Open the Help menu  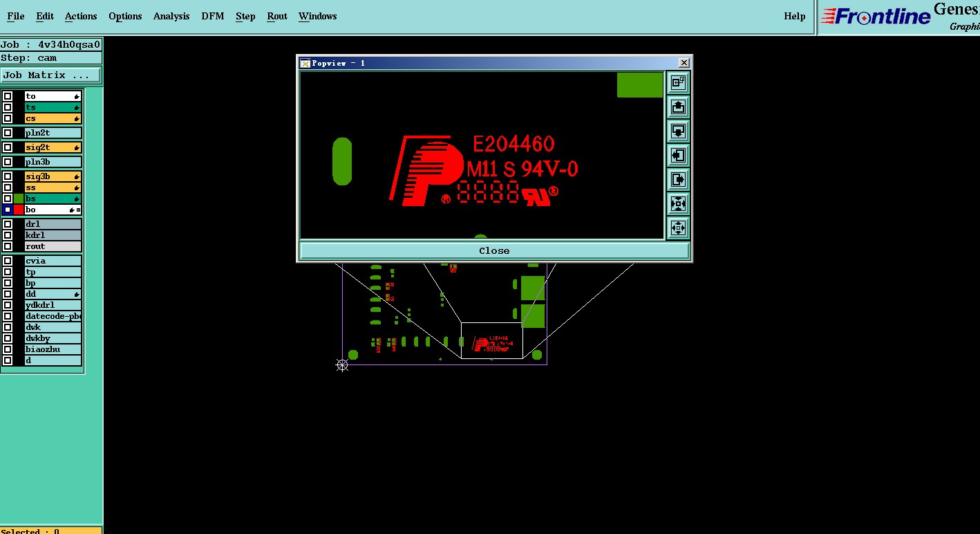click(795, 16)
